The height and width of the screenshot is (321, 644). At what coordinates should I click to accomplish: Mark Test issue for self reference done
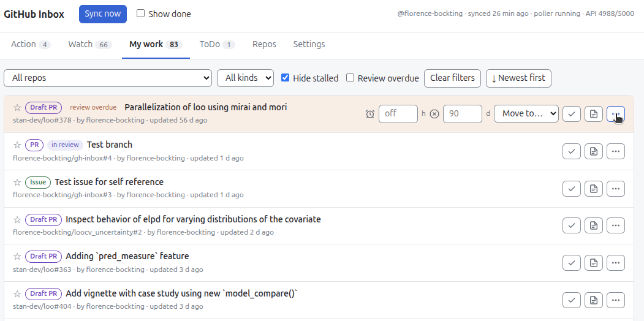tap(571, 189)
